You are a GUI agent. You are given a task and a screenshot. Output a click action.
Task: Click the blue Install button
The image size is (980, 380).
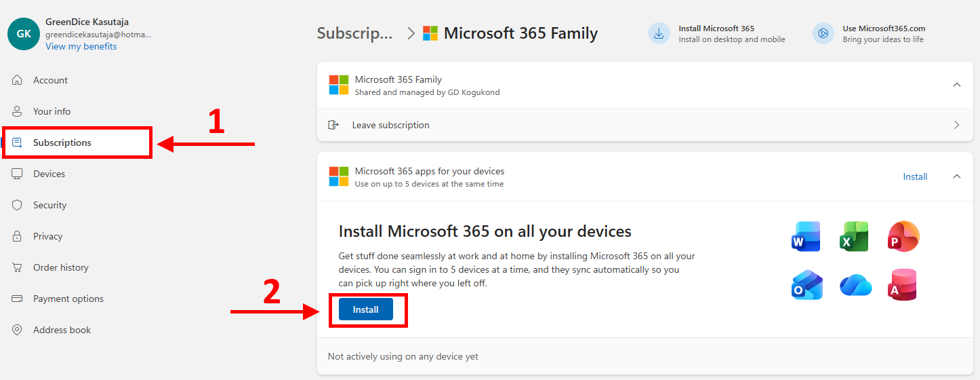click(x=366, y=309)
